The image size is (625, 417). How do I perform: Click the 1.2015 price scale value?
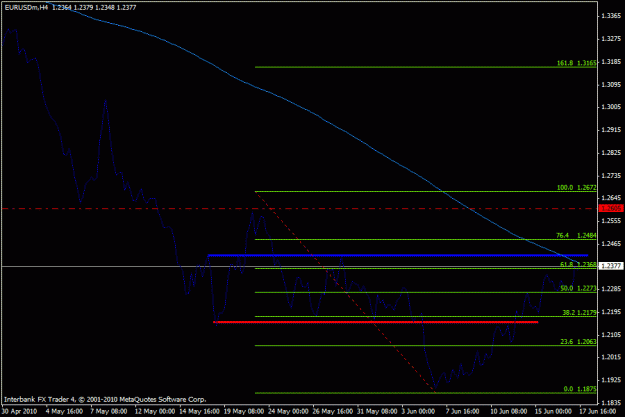[611, 357]
